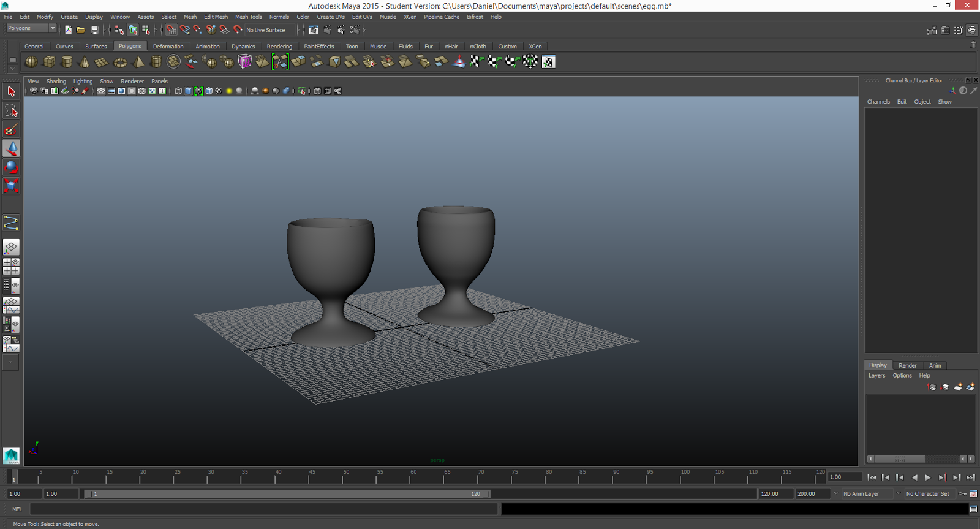Screen dimensions: 980x529
Task: Toggle the auto keyframe key button
Action: click(x=963, y=494)
